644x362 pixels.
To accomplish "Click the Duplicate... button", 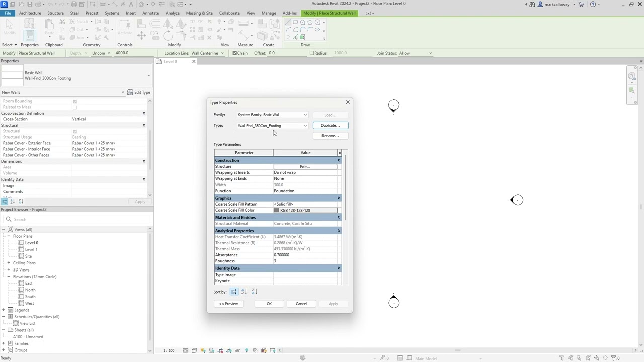I will 330,125.
